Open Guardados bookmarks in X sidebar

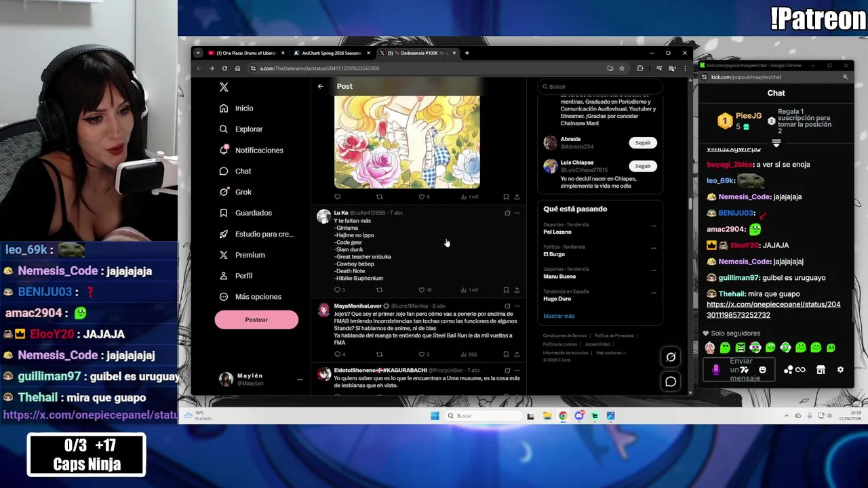point(245,213)
